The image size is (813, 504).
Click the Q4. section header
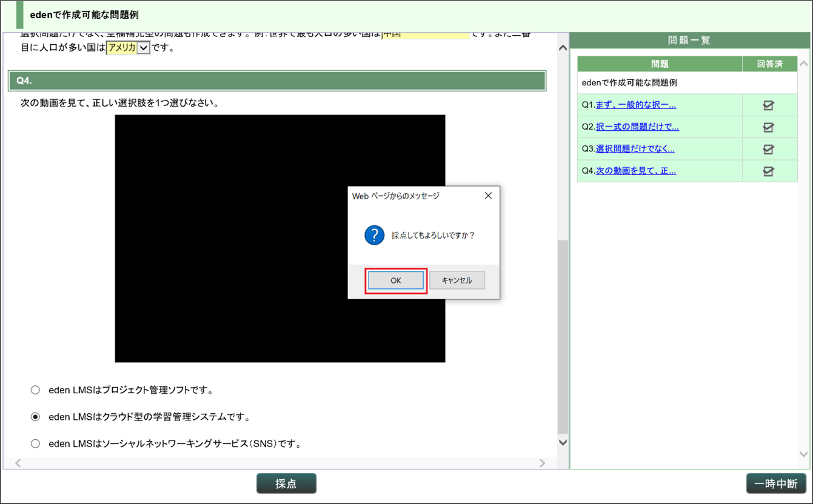277,81
